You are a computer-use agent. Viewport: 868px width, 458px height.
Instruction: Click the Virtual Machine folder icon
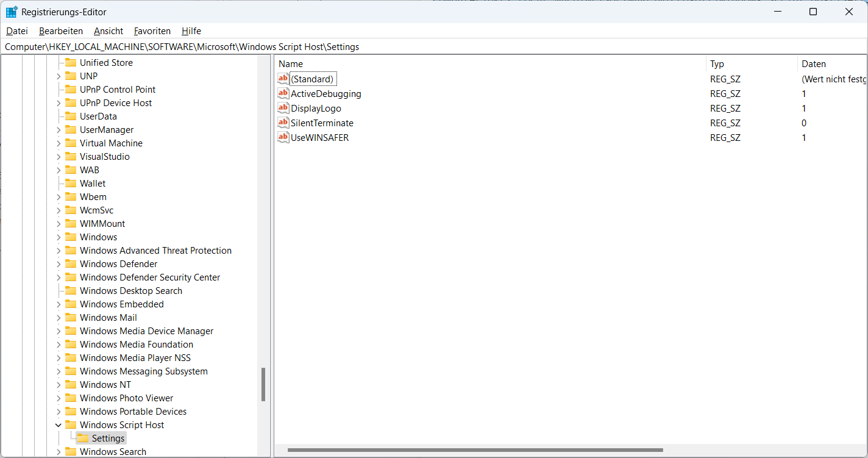(x=71, y=143)
